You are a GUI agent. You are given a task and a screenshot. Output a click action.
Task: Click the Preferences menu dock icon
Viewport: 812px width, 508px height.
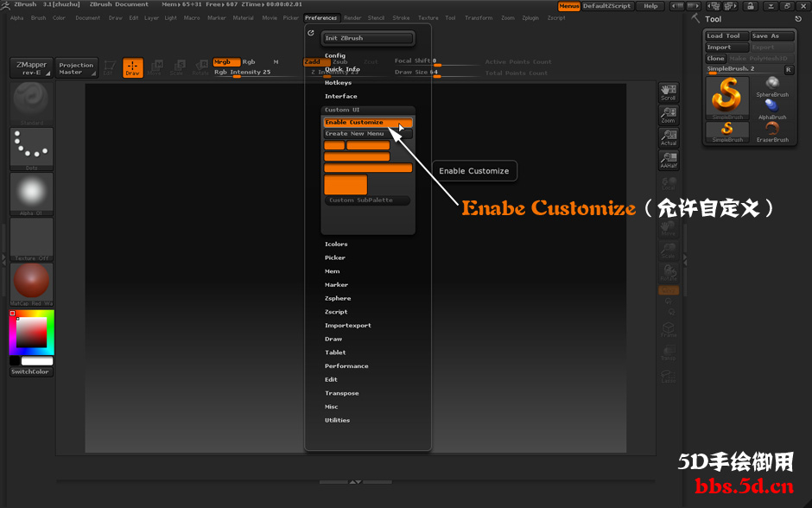pyautogui.click(x=311, y=33)
